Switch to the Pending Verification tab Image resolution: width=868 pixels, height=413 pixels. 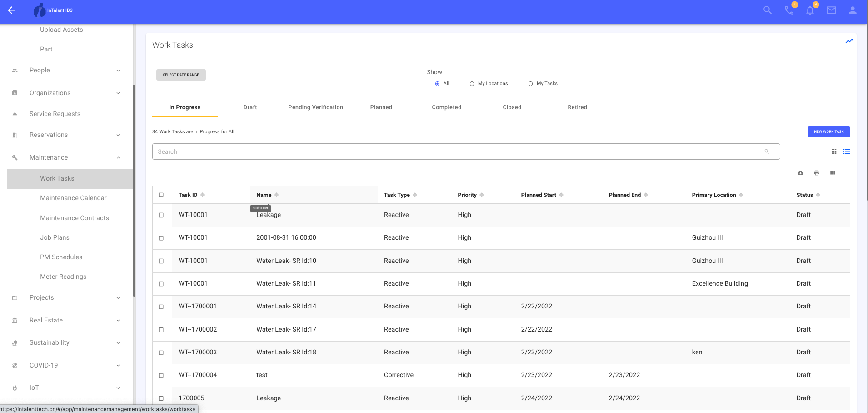(315, 107)
